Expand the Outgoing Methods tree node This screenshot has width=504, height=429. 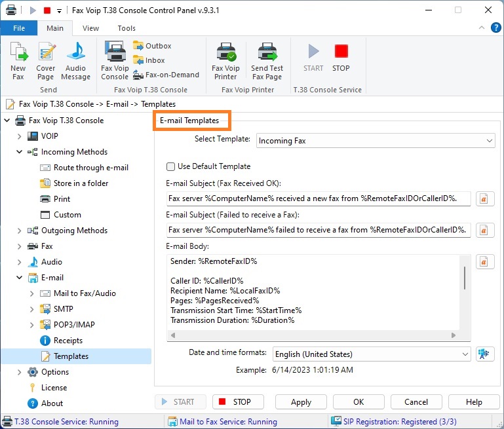point(20,231)
